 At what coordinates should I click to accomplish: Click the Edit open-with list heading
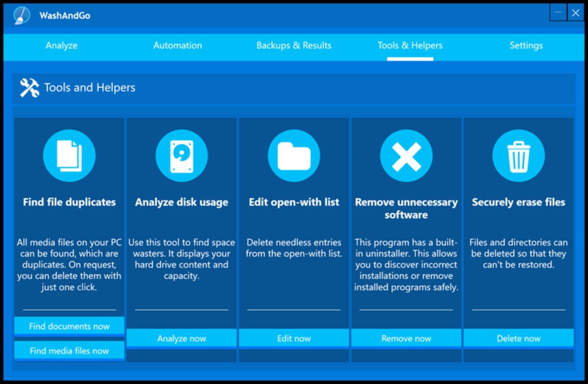tap(294, 202)
